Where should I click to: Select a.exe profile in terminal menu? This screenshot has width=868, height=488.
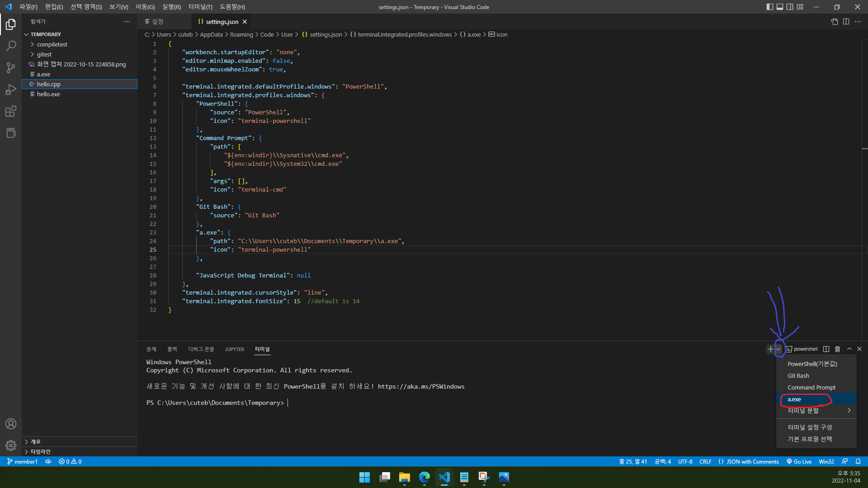tap(816, 399)
